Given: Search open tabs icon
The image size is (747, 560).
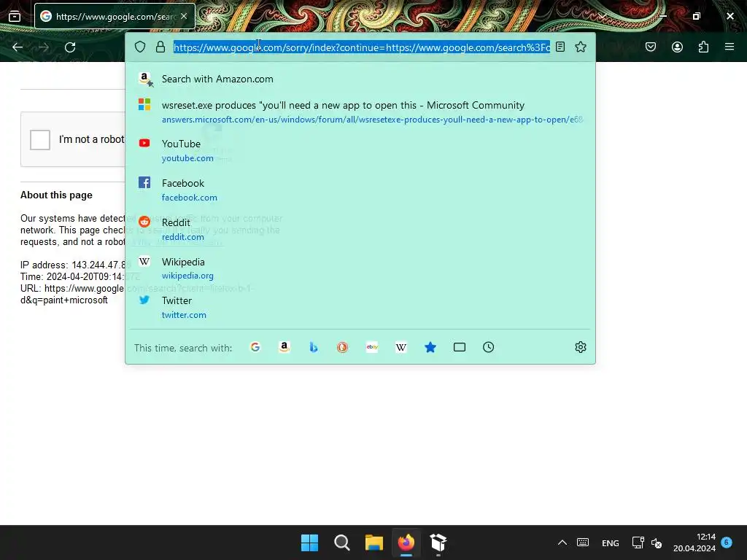Looking at the screenshot, I should (460, 347).
